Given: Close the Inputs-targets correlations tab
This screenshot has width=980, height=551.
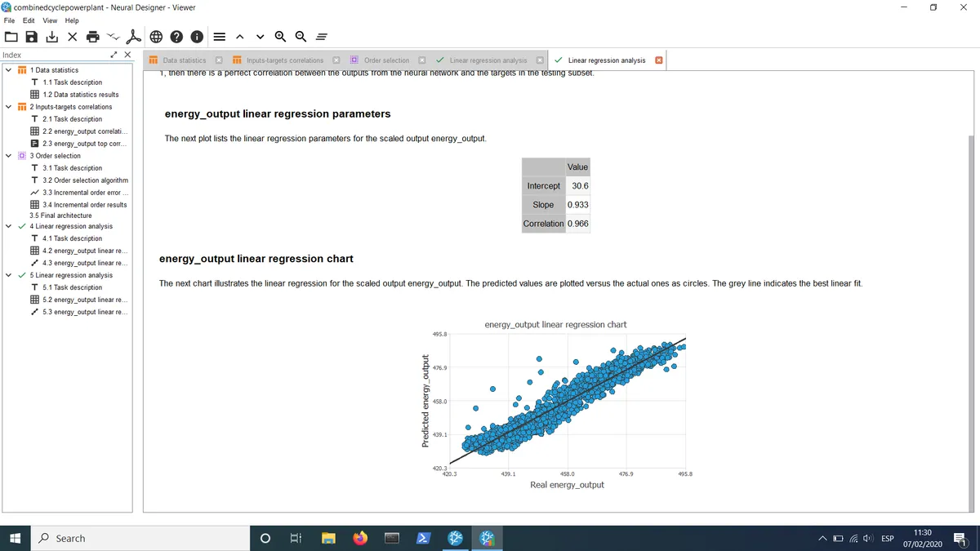Looking at the screenshot, I should tap(336, 60).
